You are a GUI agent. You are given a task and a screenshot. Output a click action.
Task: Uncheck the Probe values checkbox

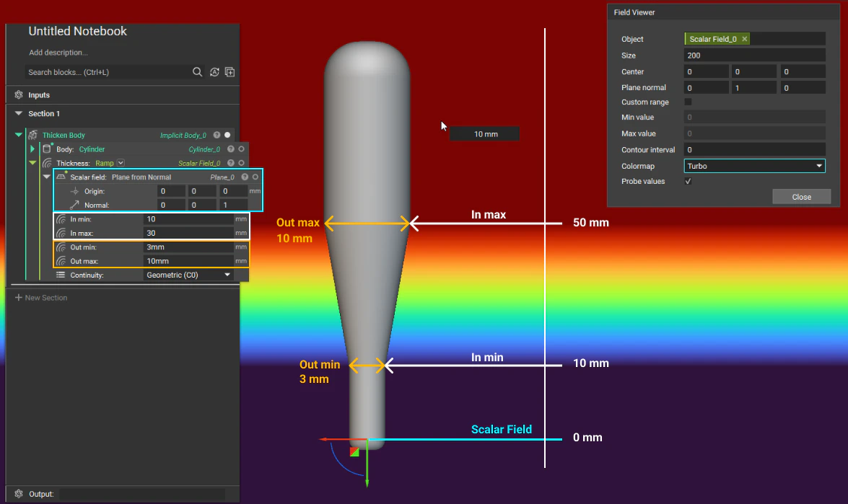tap(688, 181)
